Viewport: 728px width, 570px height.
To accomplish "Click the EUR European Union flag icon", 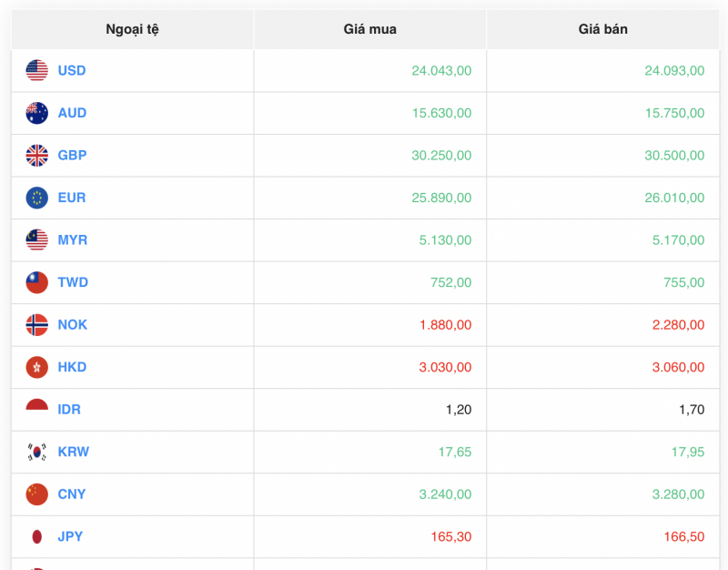I will point(36,198).
